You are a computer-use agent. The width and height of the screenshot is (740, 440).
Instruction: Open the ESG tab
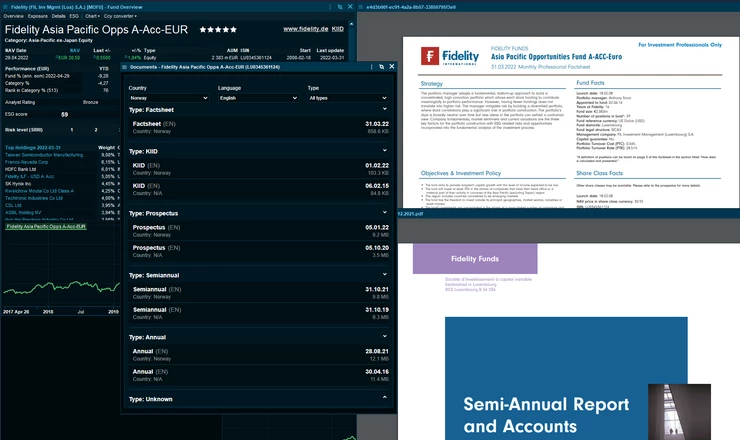pos(74,16)
